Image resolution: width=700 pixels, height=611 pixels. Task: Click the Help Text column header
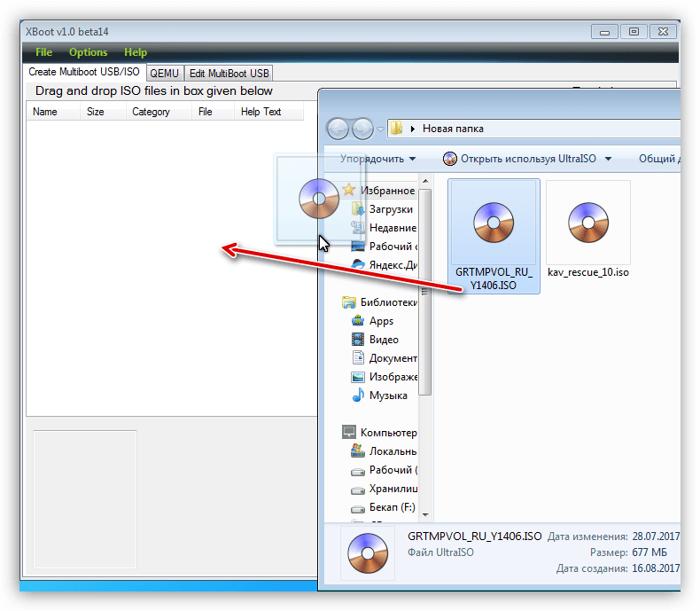[268, 112]
